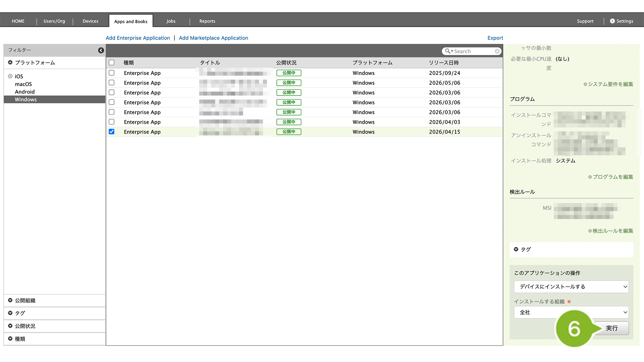Sort by the 種類 column header
This screenshot has height=362, width=644.
pos(129,63)
